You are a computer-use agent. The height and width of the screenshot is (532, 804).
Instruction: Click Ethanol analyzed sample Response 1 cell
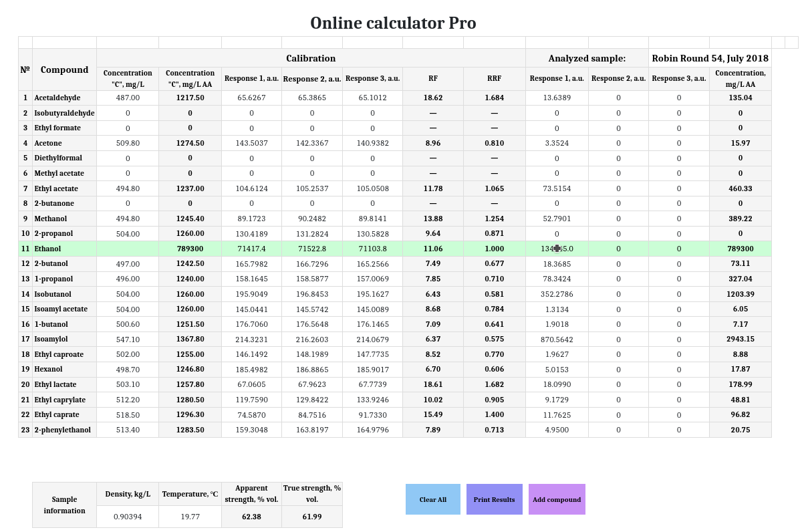pos(557,249)
